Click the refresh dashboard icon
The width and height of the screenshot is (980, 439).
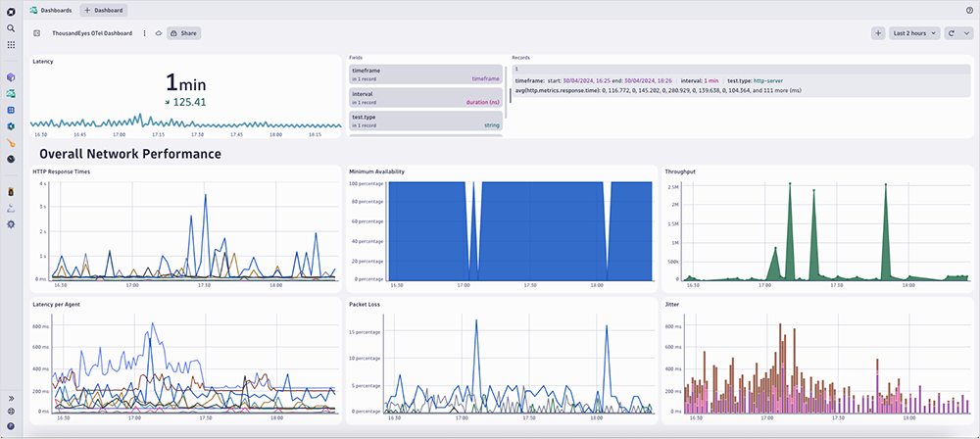pyautogui.click(x=953, y=32)
